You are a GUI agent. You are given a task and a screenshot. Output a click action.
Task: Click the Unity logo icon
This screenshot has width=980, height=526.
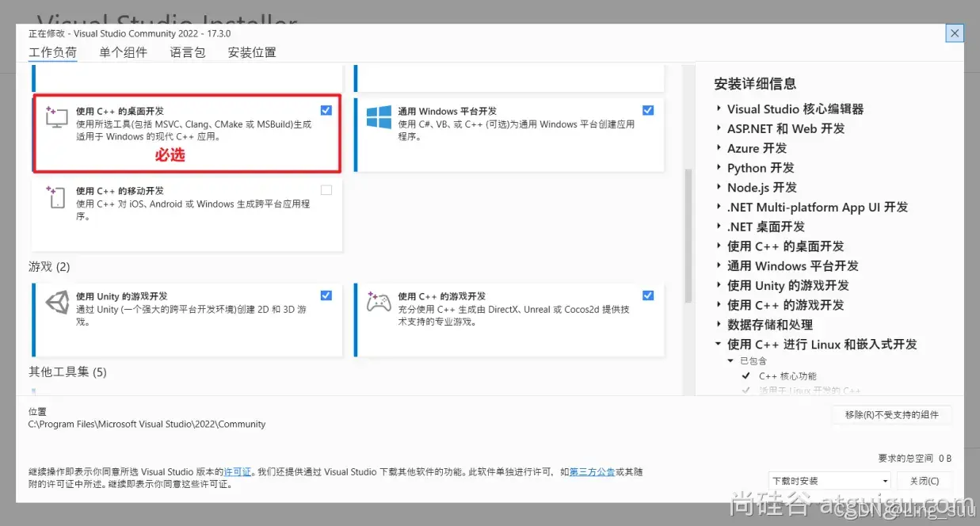(x=57, y=303)
